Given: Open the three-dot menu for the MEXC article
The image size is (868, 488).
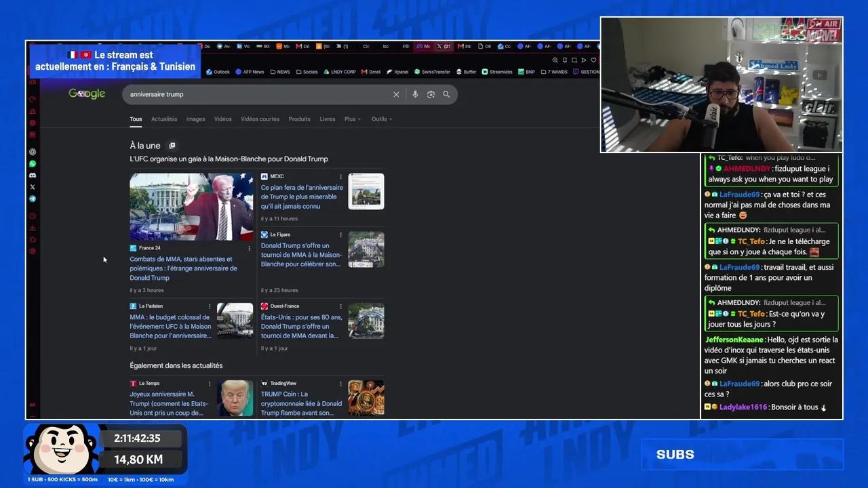Looking at the screenshot, I should coord(340,177).
